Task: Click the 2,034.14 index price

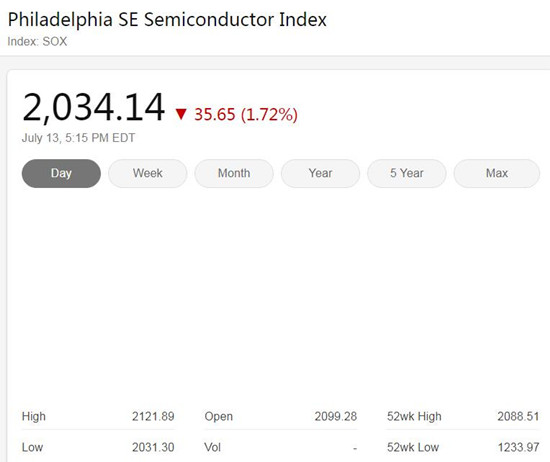Action: 93,107
